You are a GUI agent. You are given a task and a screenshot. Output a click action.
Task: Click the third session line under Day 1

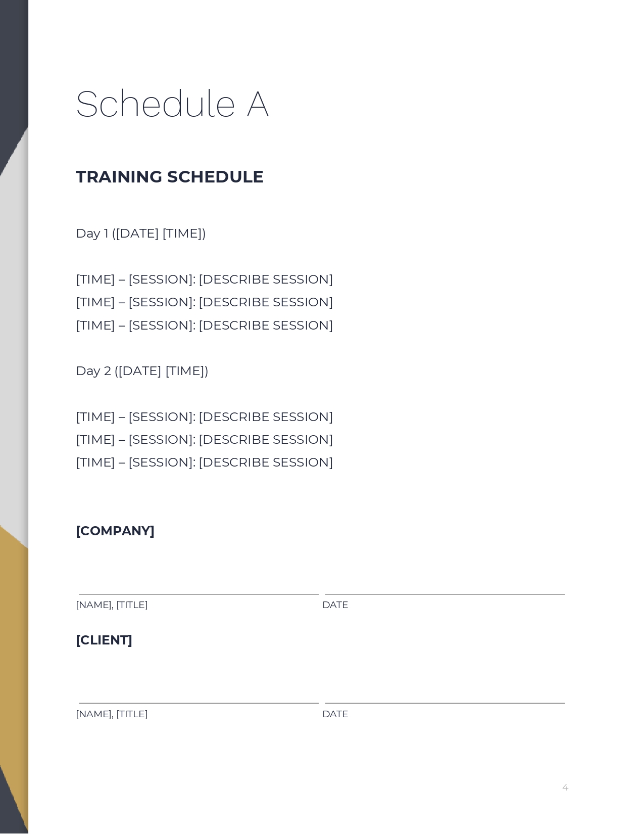pos(204,326)
